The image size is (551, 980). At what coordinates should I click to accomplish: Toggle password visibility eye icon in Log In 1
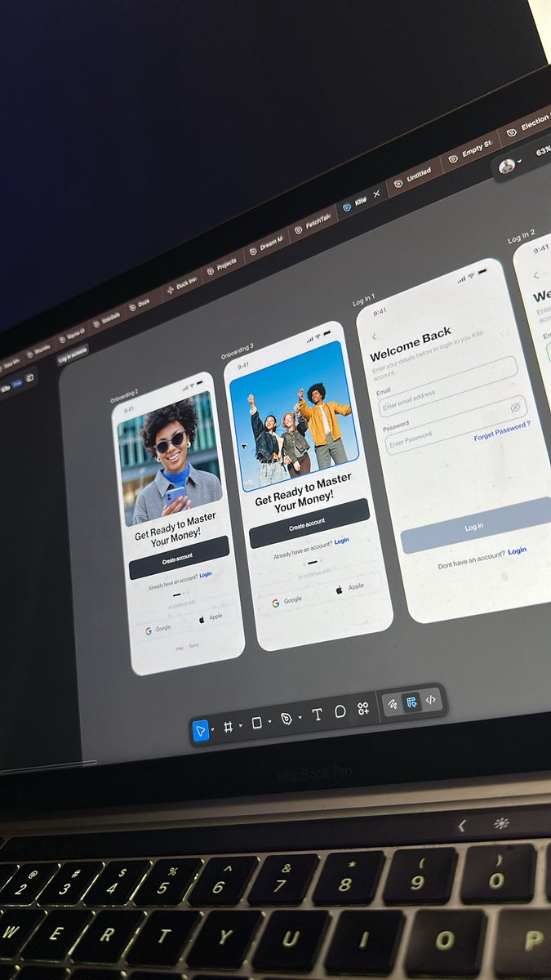(515, 406)
